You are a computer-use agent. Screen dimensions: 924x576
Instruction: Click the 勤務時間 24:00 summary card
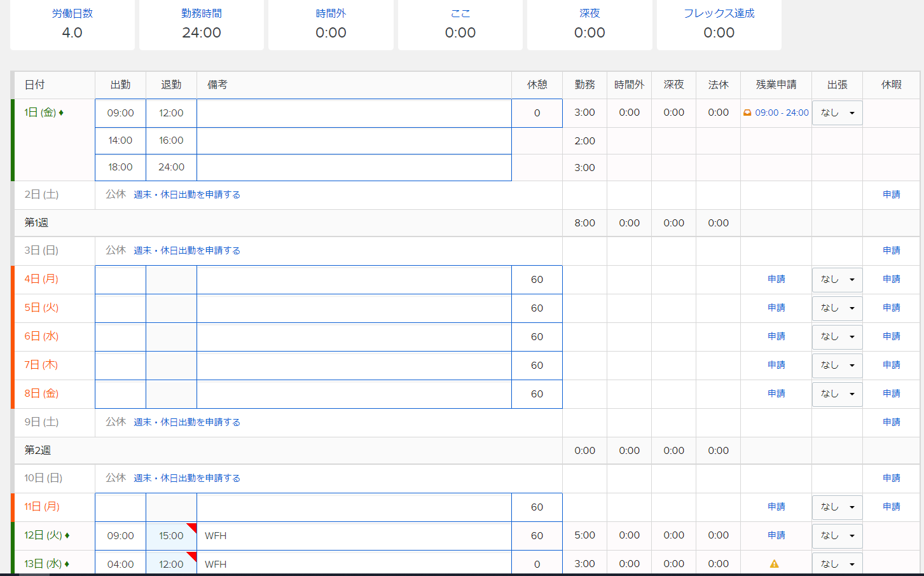point(202,24)
